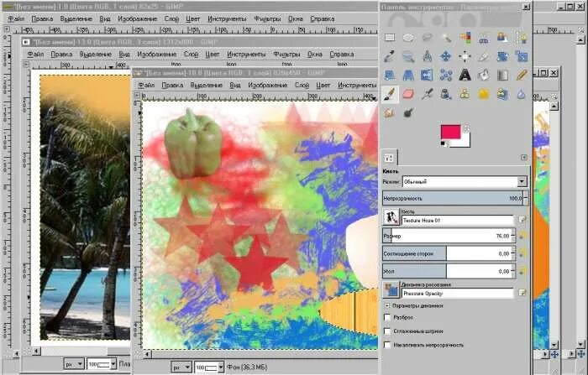Image resolution: width=588 pixels, height=375 pixels.
Task: Open Выделение menu in the front window
Action: (x=207, y=86)
